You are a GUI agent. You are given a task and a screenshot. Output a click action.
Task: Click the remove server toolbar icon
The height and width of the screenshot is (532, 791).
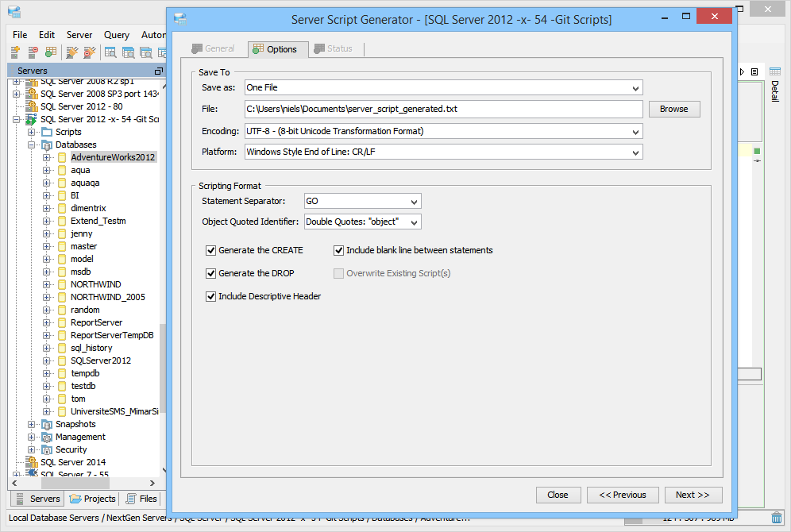pyautogui.click(x=33, y=52)
